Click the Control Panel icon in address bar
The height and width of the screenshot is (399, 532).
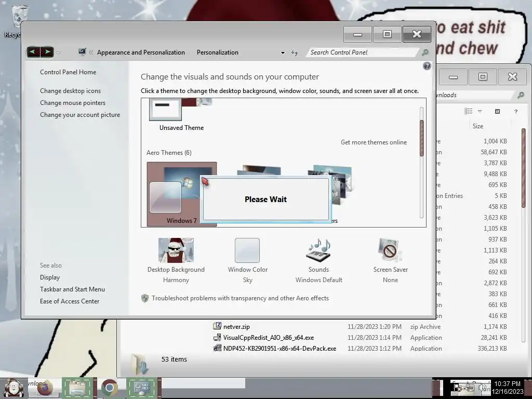coord(82,52)
